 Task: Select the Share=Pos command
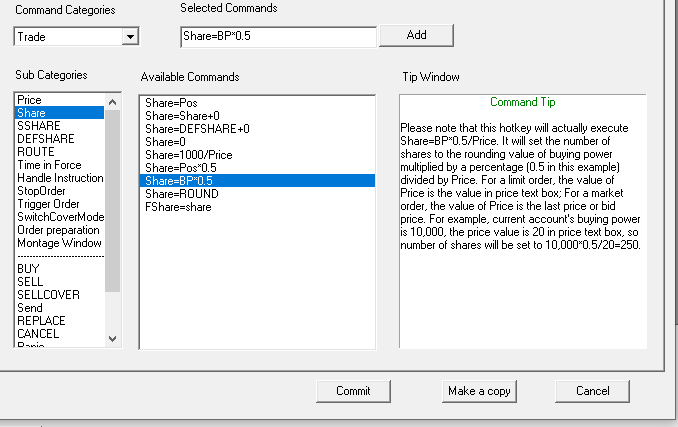[170, 103]
